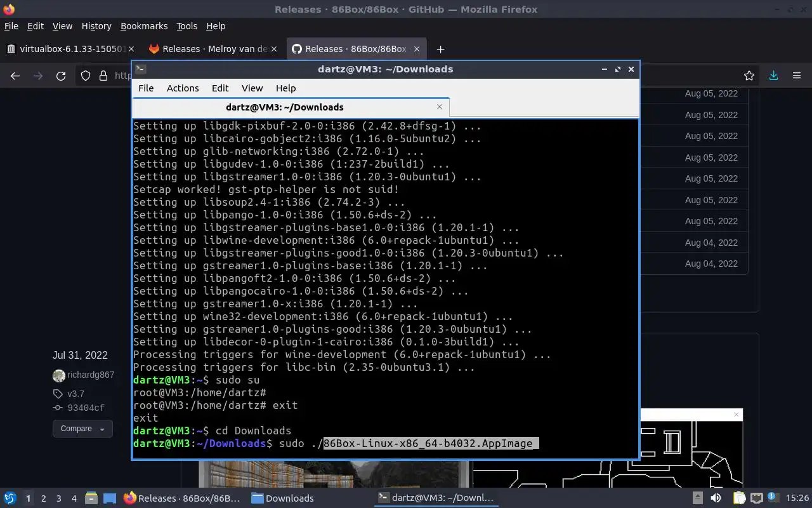Open the v3.7 tag link
The width and height of the screenshot is (812, 508).
75,394
